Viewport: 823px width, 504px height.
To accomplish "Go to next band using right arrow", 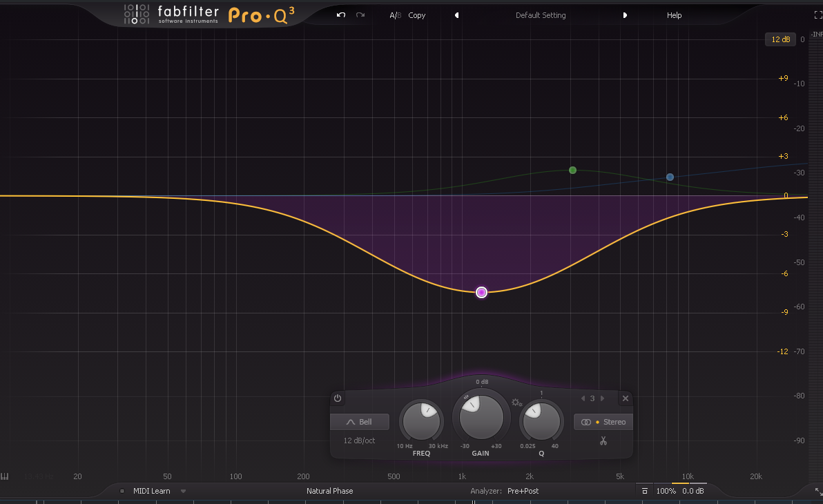I will pyautogui.click(x=602, y=398).
